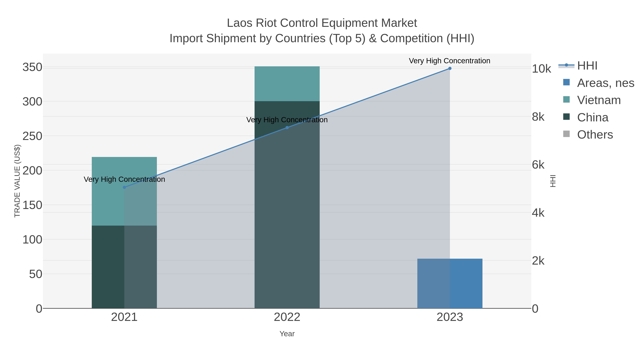Image resolution: width=644 pixels, height=362 pixels.
Task: Click the Very High Concentration label above 2021
Action: tap(124, 179)
